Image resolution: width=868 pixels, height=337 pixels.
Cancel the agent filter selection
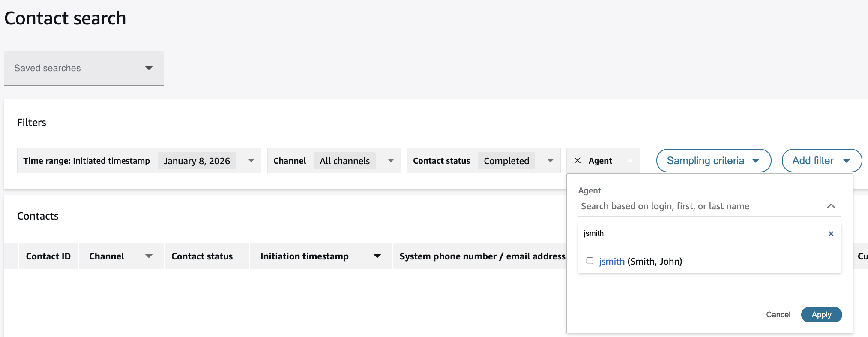(778, 315)
